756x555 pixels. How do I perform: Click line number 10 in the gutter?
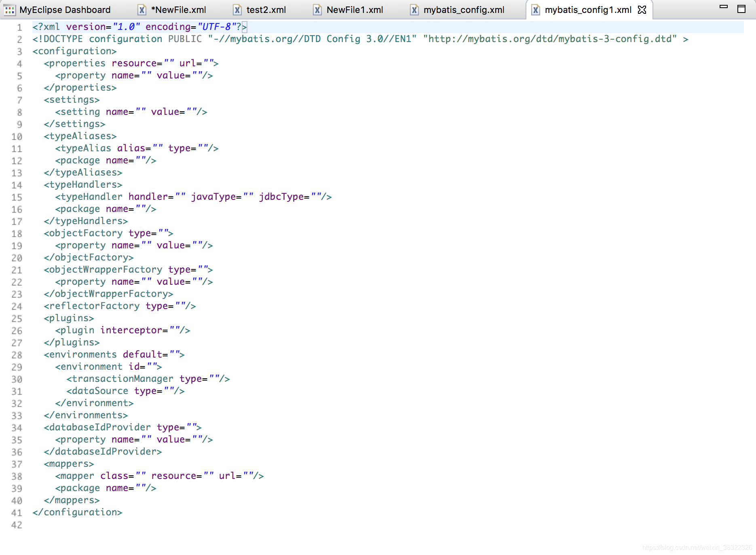point(17,137)
